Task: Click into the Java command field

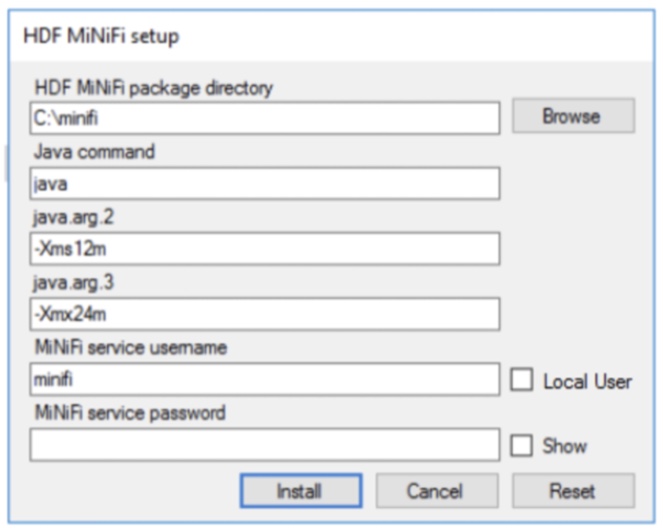Action: coord(264,184)
